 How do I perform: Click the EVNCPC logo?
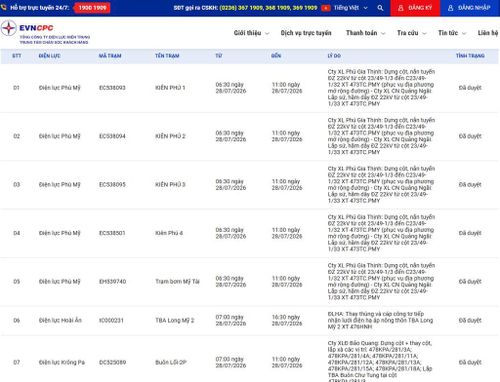(x=45, y=32)
